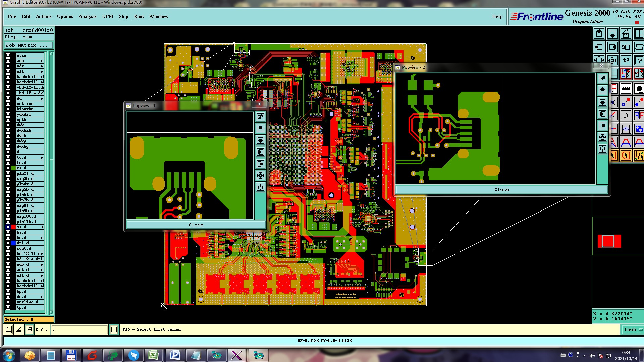This screenshot has width=644, height=362.
Task: Click the pan up icon in main toolbar
Action: [599, 34]
